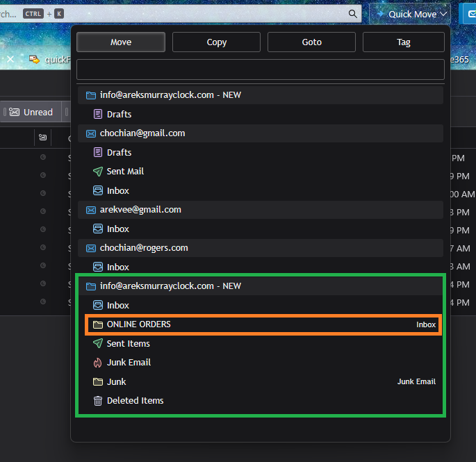Choose the Deleted Items trash folder
This screenshot has width=476, height=462.
tap(135, 400)
